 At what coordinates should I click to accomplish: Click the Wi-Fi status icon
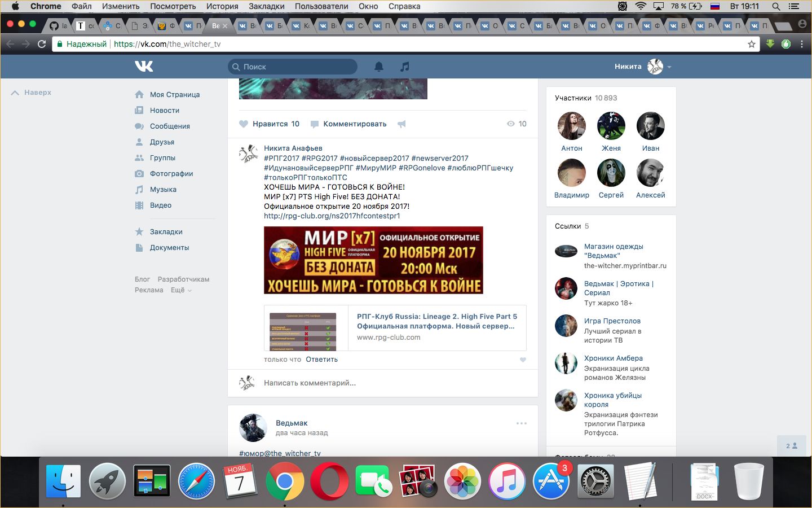[641, 6]
